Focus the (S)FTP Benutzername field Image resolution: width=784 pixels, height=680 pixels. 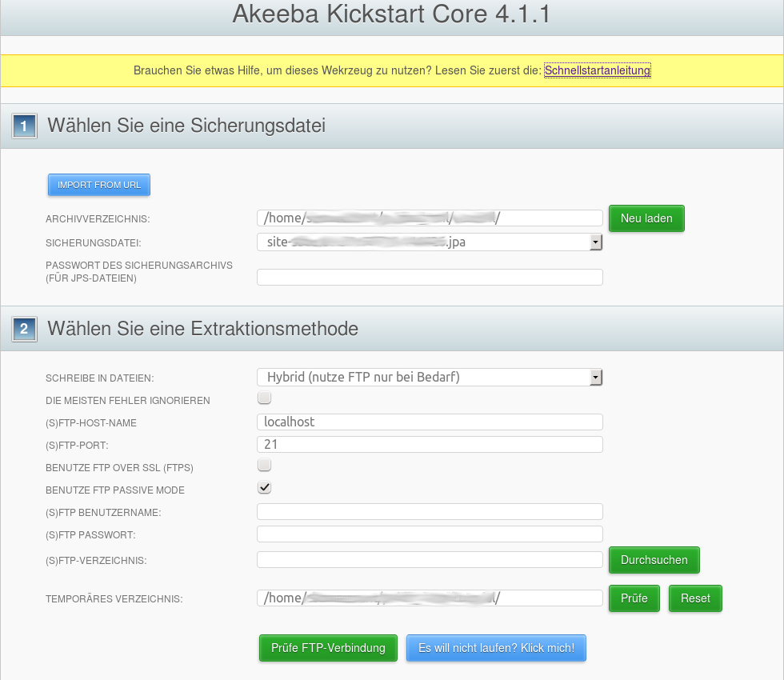coord(430,512)
